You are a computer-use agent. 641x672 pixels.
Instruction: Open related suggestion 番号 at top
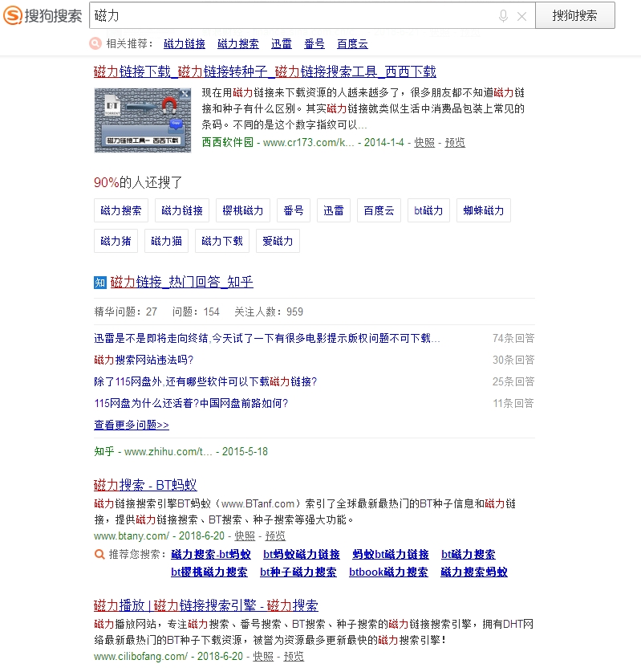click(314, 43)
